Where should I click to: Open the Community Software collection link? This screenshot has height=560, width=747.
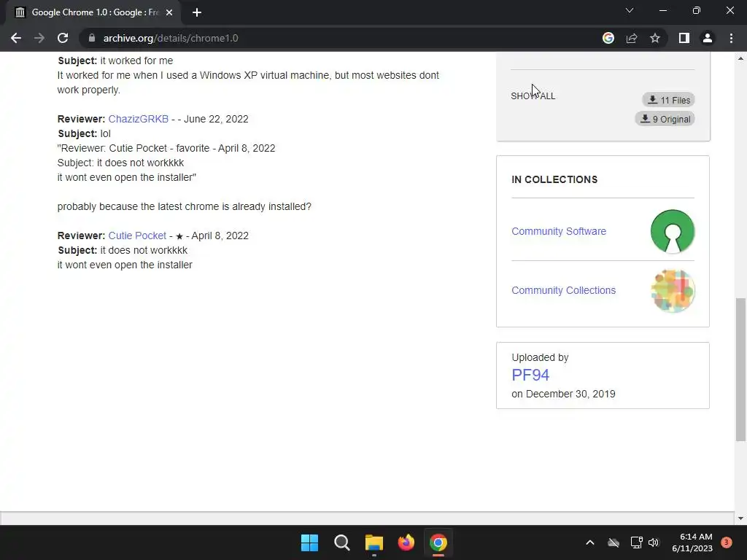point(559,231)
